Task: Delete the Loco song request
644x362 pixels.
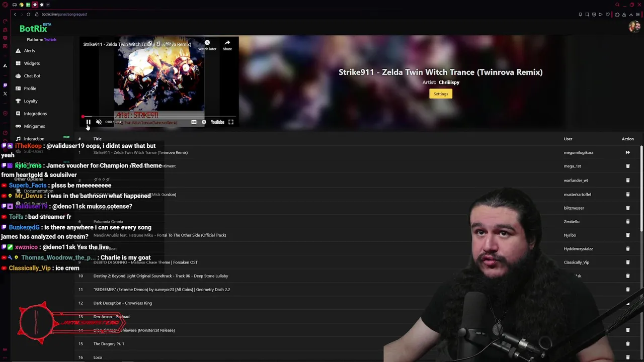Action: (x=627, y=357)
